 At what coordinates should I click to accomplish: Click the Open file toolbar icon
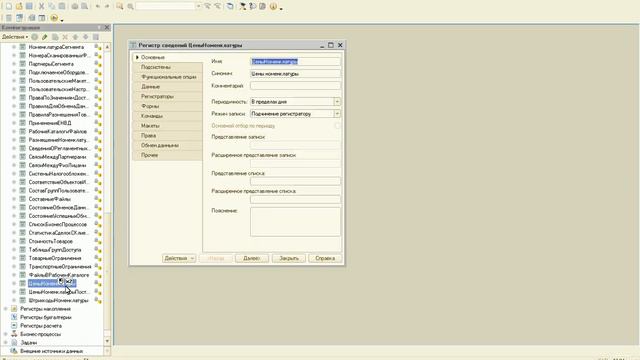point(19,6)
